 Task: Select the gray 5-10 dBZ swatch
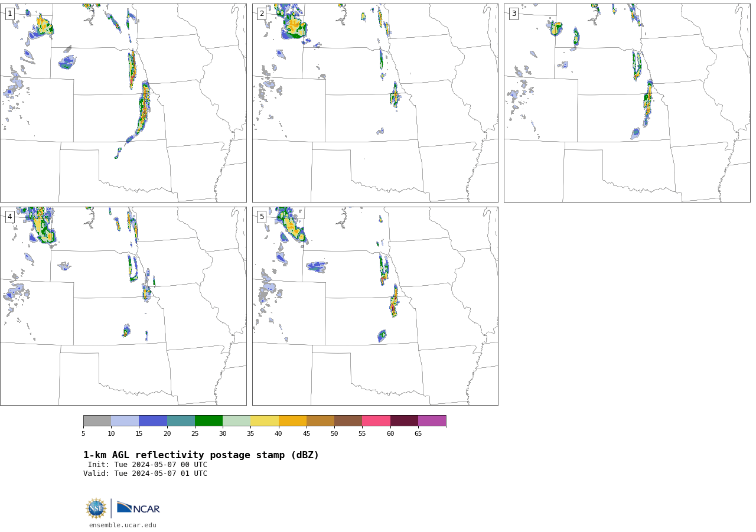click(97, 421)
